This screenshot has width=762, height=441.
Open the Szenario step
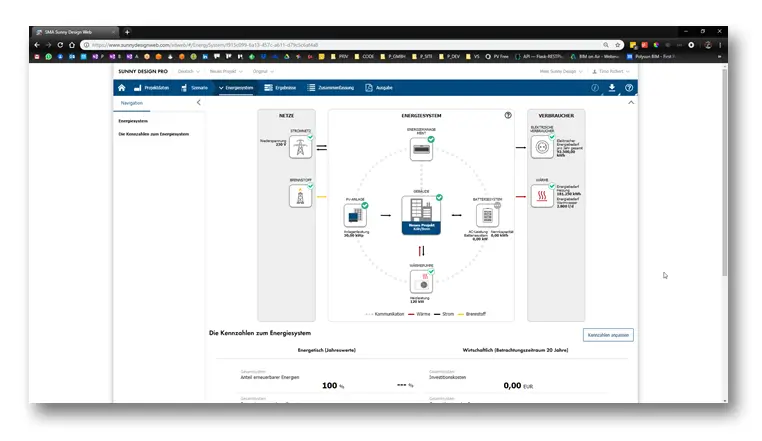click(194, 88)
